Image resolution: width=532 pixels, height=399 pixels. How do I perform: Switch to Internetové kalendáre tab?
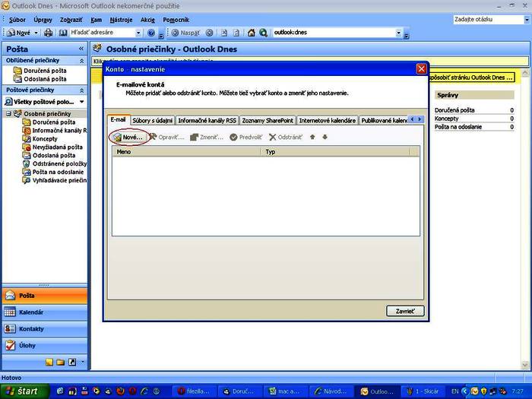click(328, 120)
